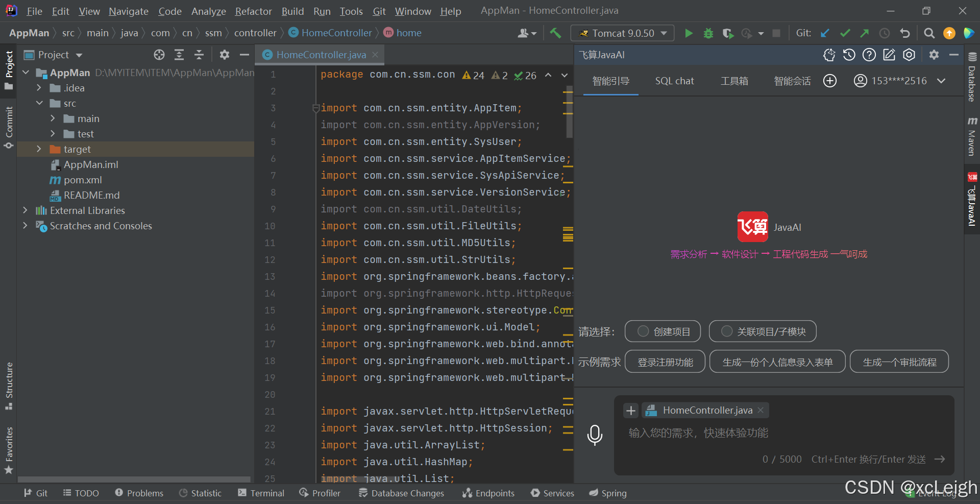
Task: Open Search Everywhere magnifier icon
Action: 929,33
